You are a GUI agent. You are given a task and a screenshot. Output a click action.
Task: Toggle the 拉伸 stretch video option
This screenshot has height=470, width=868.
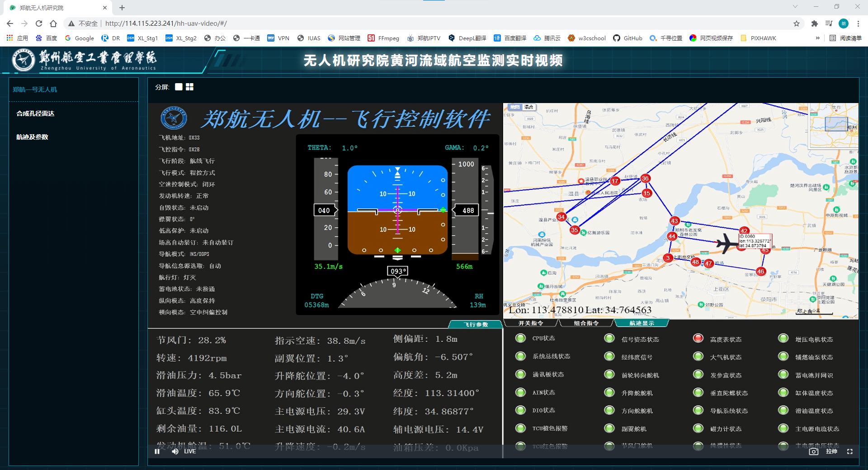point(831,451)
